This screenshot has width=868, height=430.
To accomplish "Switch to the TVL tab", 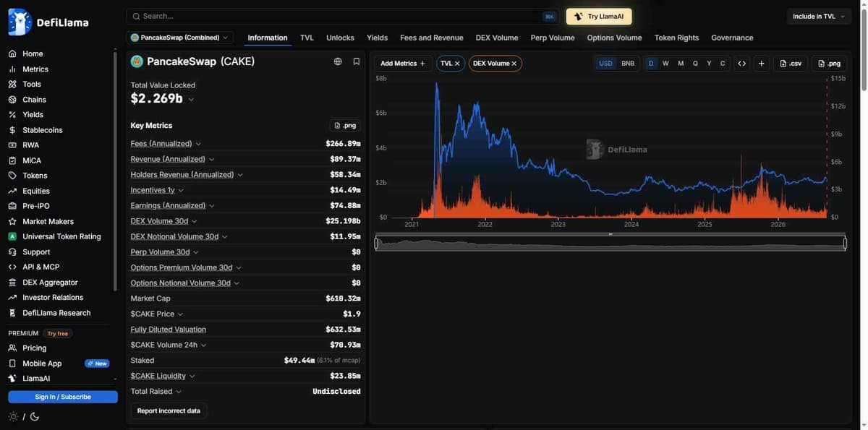I will click(307, 38).
